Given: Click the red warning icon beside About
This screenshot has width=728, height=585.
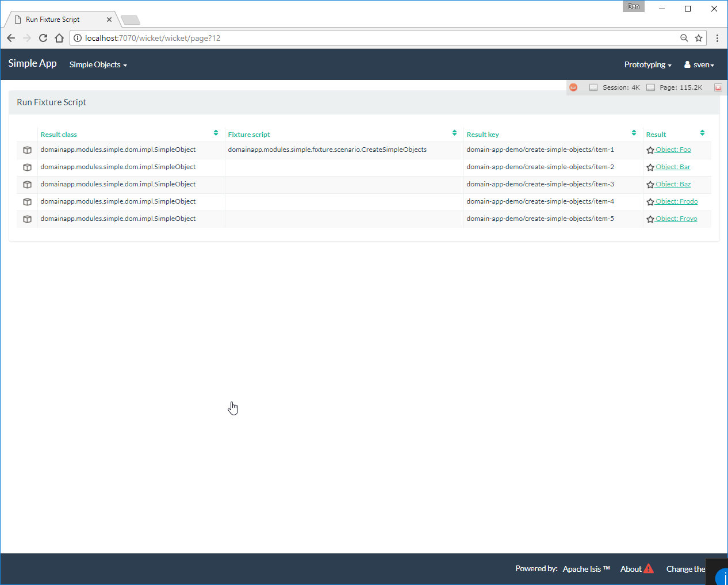Looking at the screenshot, I should [649, 569].
